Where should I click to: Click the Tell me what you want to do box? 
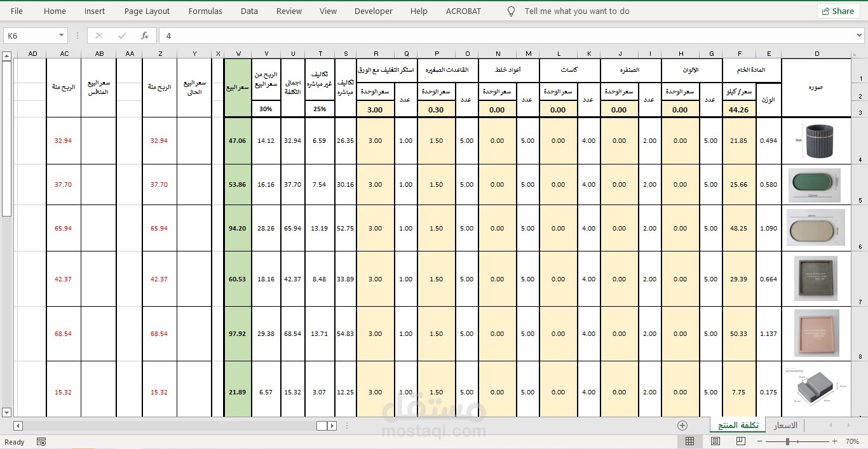577,11
